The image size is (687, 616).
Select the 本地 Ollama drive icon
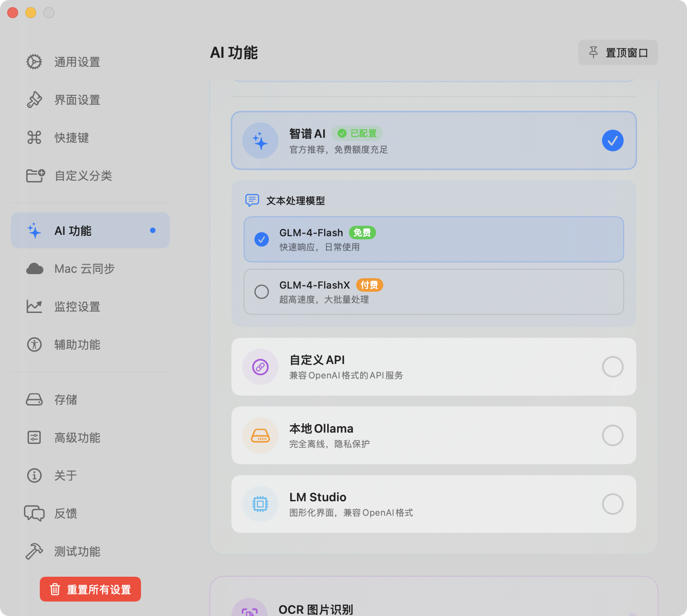click(x=260, y=435)
